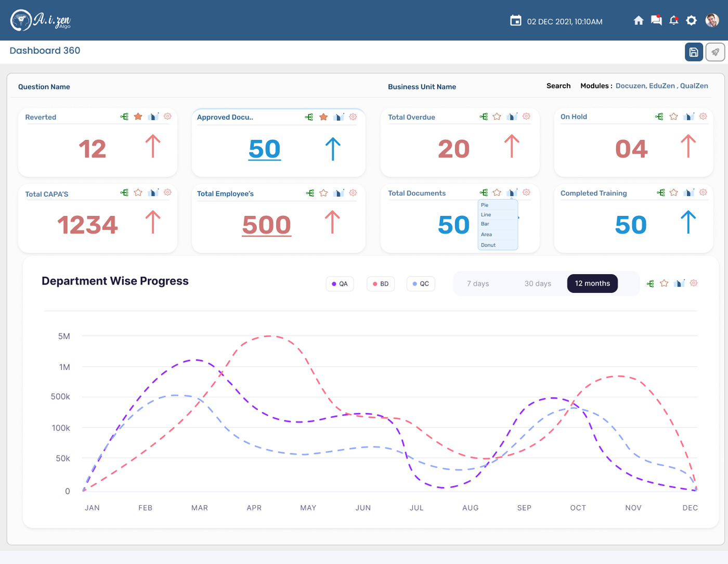Open chart type menu on Completed Training card
This screenshot has width=728, height=564.
pyautogui.click(x=689, y=193)
